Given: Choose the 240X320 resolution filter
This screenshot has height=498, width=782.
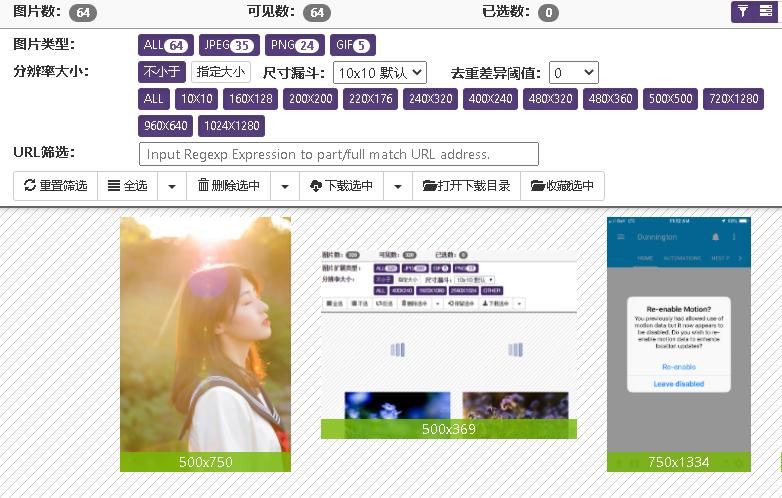Looking at the screenshot, I should coord(430,99).
